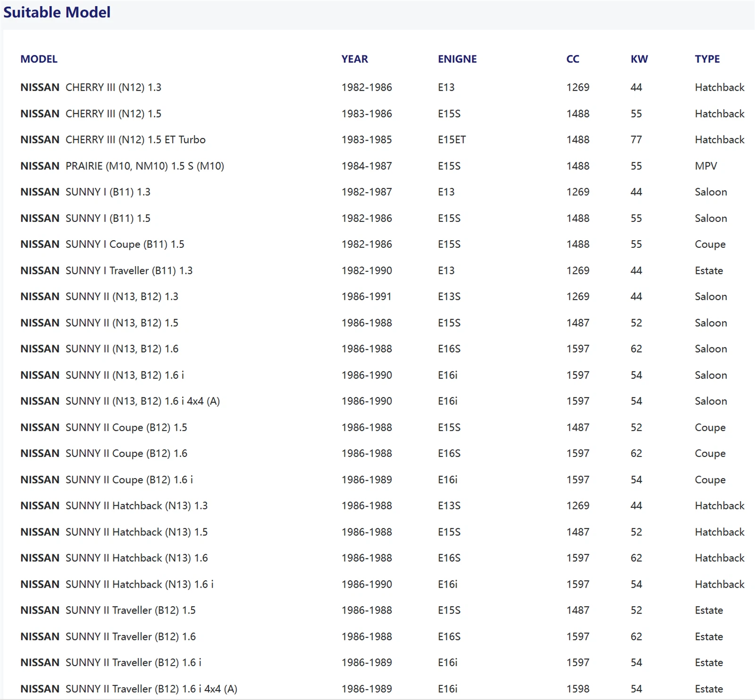Viewport: 755px width, 700px height.
Task: Click the Suitable Model heading
Action: point(57,12)
